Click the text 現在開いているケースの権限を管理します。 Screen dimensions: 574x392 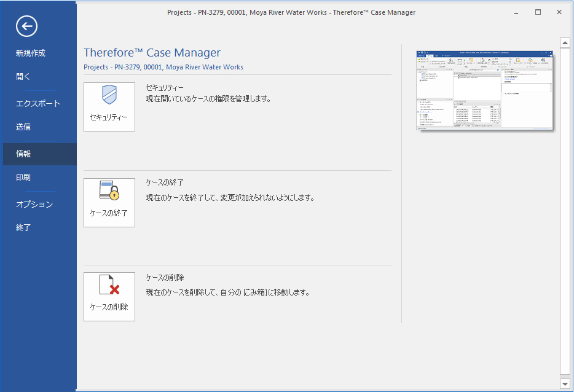(x=208, y=99)
